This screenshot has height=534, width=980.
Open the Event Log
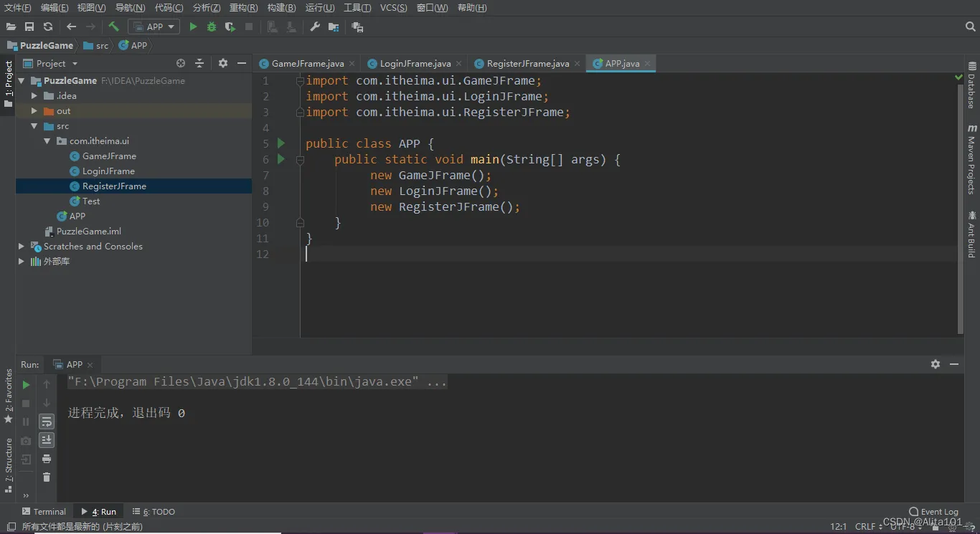(x=933, y=512)
